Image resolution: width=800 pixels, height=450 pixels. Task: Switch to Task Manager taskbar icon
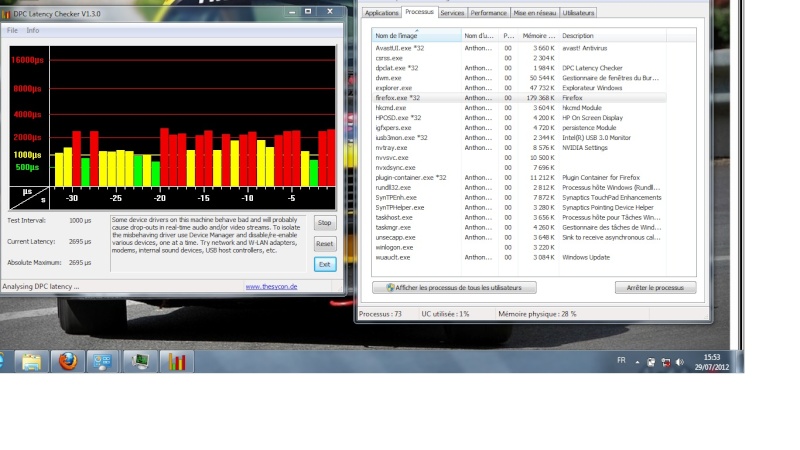click(x=140, y=362)
